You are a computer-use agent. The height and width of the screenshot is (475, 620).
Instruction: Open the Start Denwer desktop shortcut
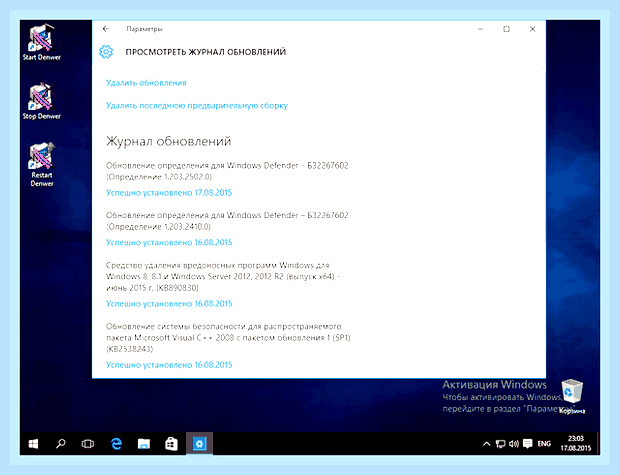tap(42, 42)
